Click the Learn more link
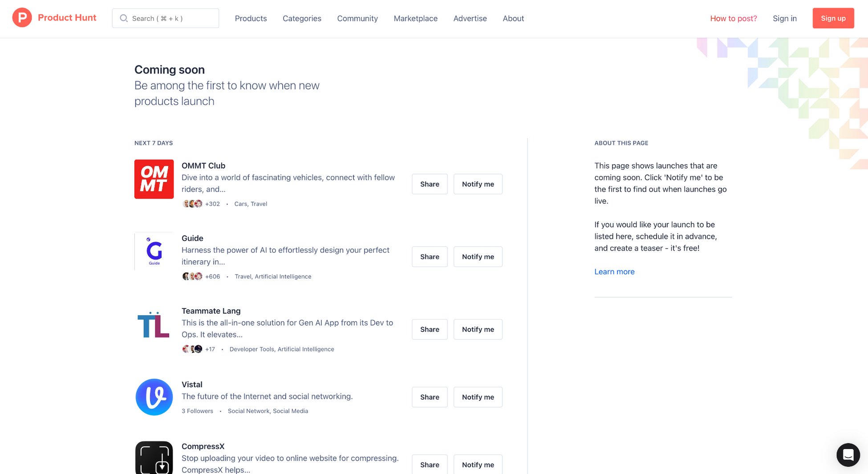Image resolution: width=868 pixels, height=474 pixels. pos(614,271)
